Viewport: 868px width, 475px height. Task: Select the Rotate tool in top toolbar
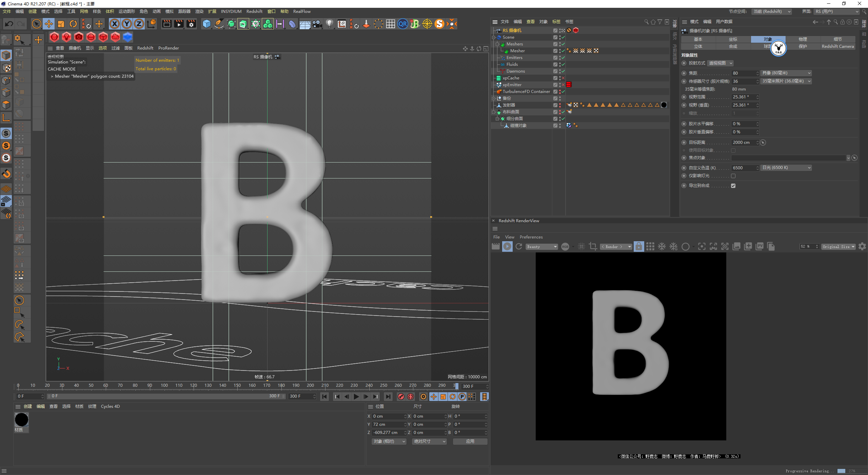(x=73, y=24)
